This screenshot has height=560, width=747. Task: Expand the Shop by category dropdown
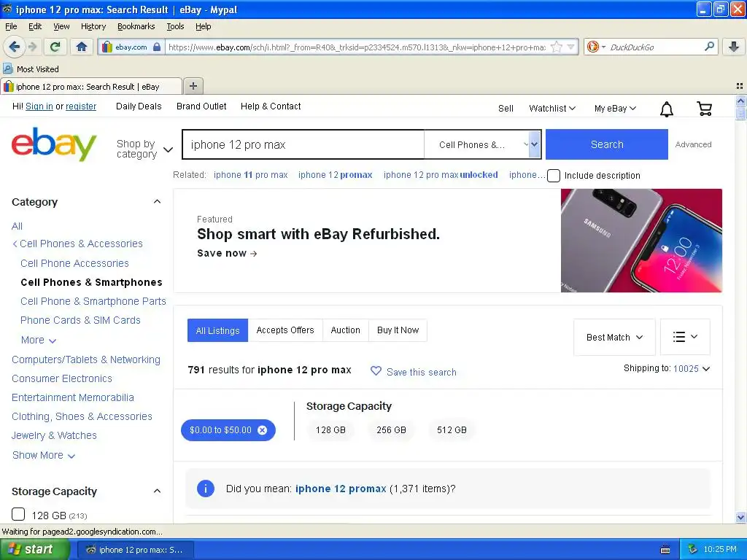point(144,149)
